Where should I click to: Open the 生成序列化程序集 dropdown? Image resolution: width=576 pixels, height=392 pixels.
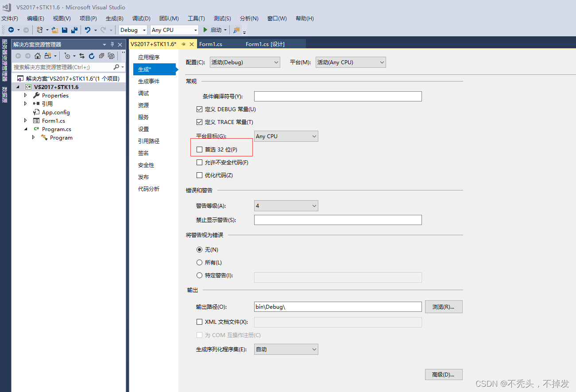click(286, 349)
